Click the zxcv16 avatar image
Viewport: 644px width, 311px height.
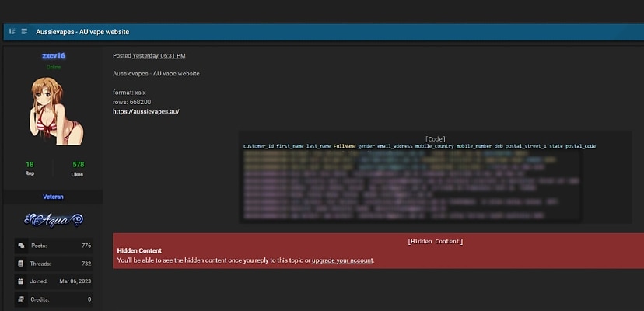click(55, 111)
